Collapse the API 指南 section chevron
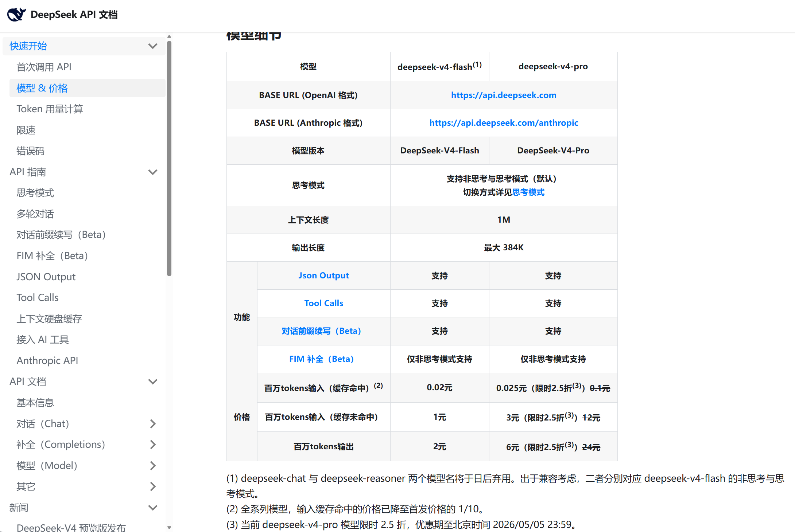 click(x=153, y=172)
